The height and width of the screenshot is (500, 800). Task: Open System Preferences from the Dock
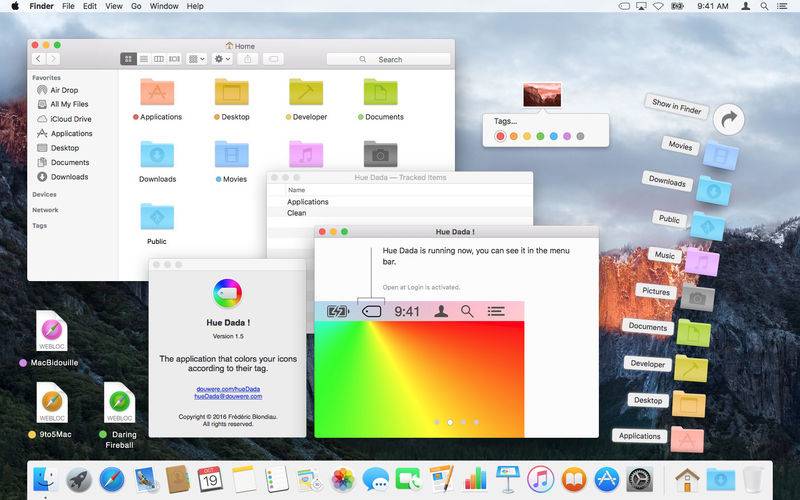click(x=639, y=480)
